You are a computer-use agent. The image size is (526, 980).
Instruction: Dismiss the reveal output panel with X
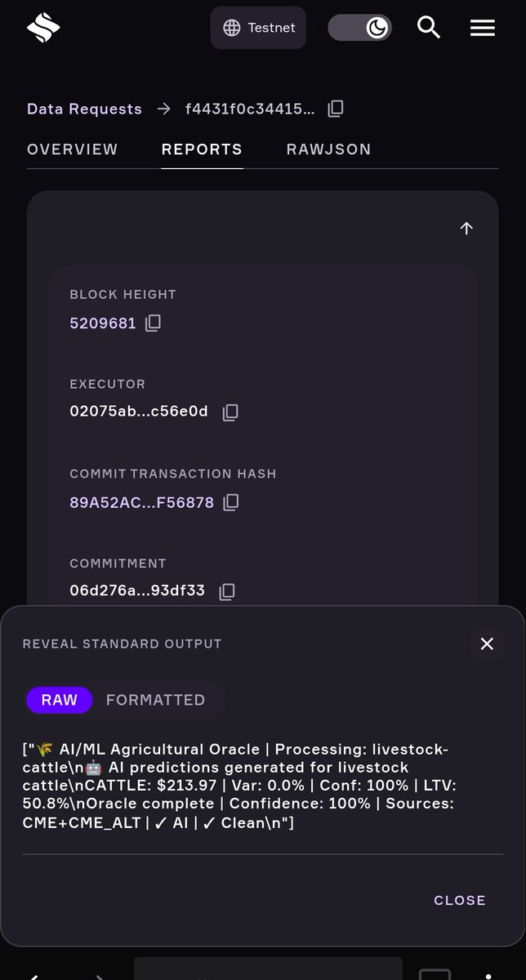tap(487, 644)
